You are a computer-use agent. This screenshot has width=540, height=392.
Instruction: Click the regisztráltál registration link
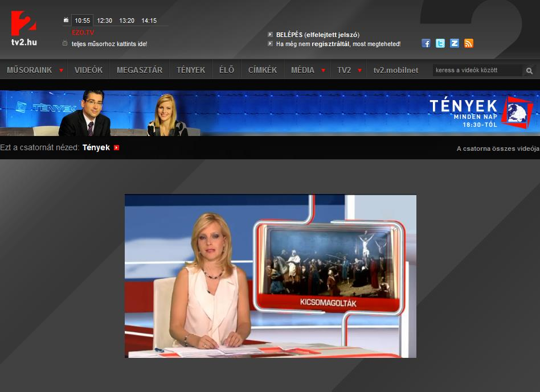(330, 44)
